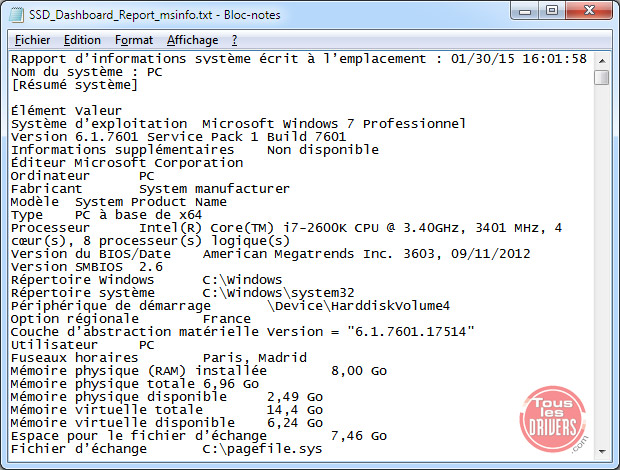Click the 'Utilisateur PC' line
Image resolution: width=620 pixels, height=470 pixels.
point(82,345)
